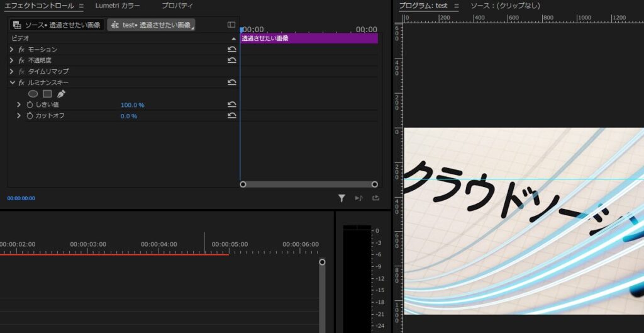Image resolution: width=644 pixels, height=333 pixels.
Task: Toggle animation stopwatch for カットオフ
Action: (30, 116)
